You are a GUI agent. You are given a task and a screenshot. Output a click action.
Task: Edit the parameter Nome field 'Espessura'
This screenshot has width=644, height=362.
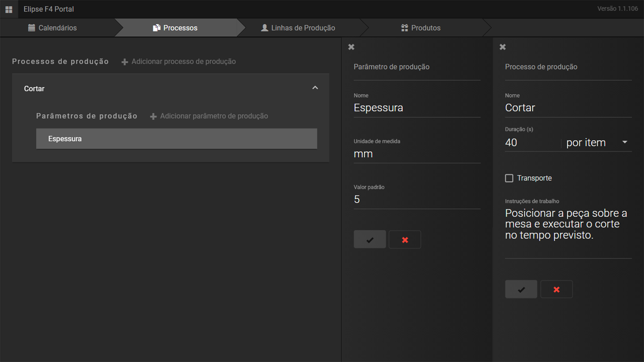[x=417, y=108]
